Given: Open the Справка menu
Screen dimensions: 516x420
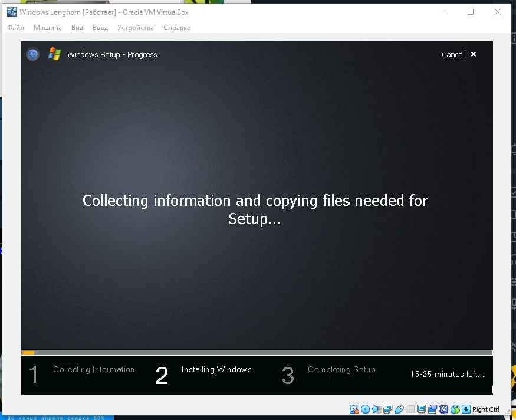Looking at the screenshot, I should click(x=177, y=28).
